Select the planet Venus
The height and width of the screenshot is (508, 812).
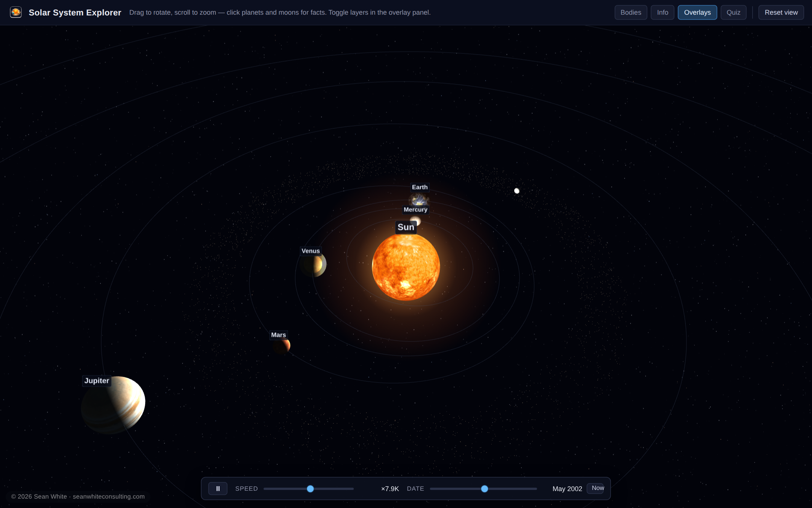coord(314,265)
